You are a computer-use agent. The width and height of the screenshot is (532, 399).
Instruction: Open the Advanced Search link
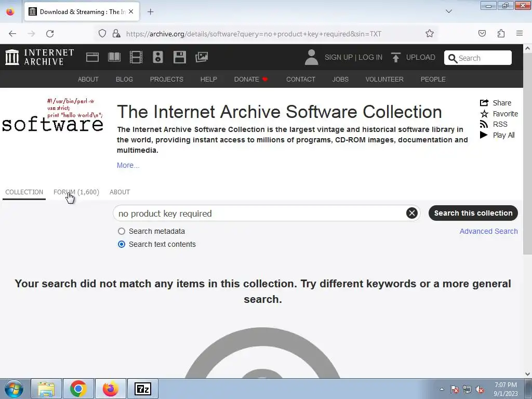click(x=488, y=231)
